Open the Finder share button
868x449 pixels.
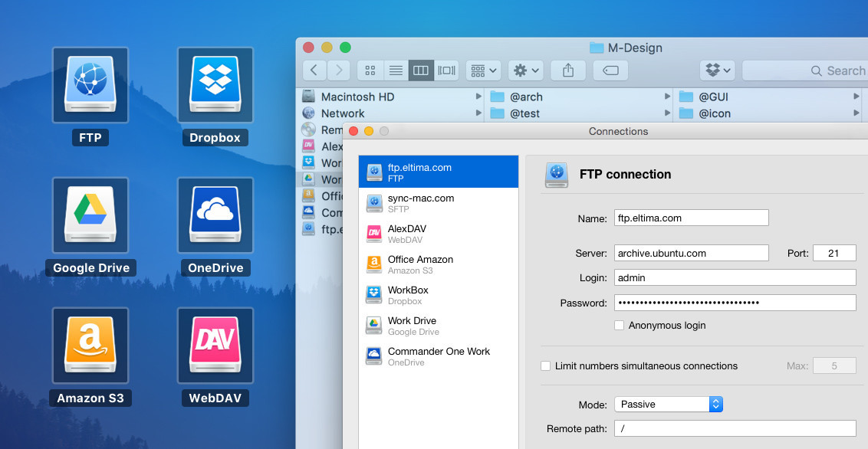(568, 70)
